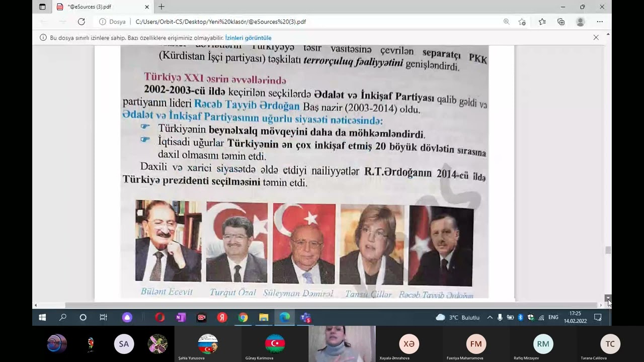Click the Bülənt Ecevit photo
This screenshot has width=644, height=362.
point(169,241)
